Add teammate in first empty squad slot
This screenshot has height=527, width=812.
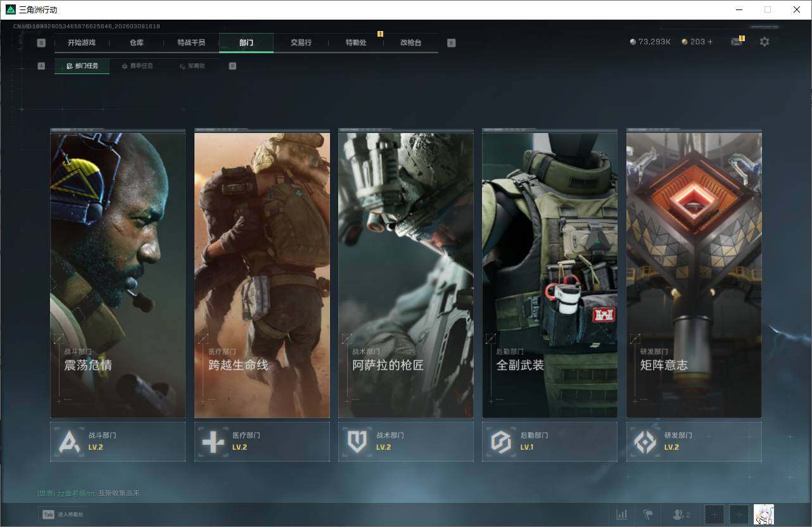point(714,514)
